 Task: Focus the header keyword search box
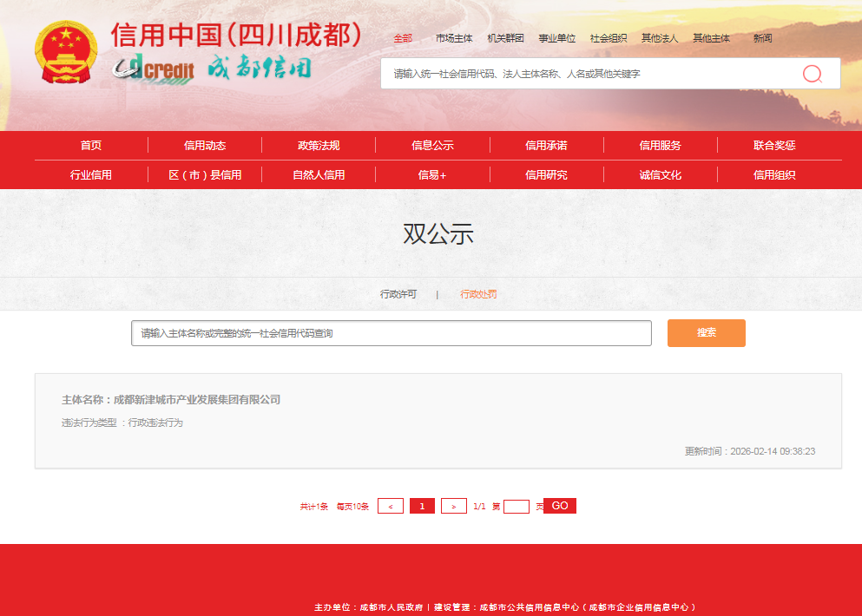point(590,74)
